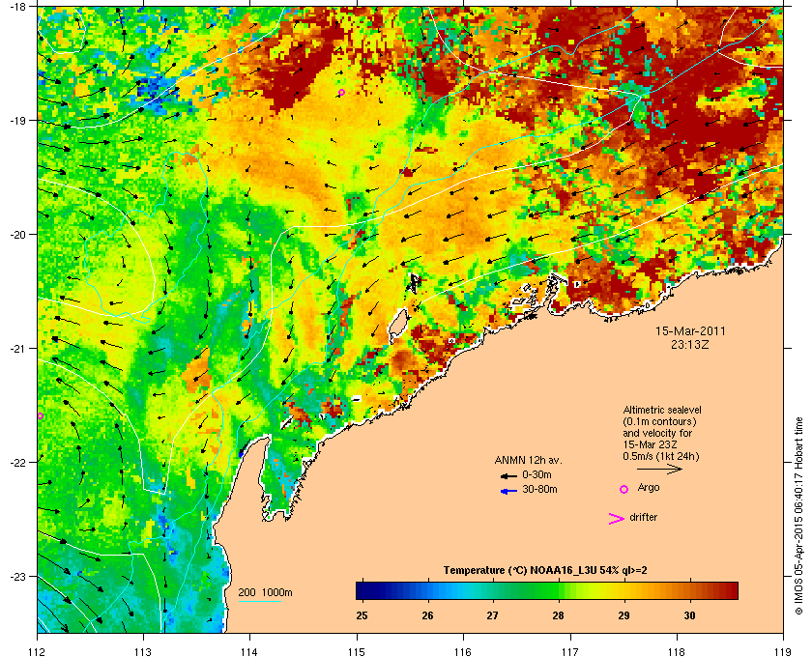This screenshot has width=812, height=657.
Task: Click the '30-80m' legend label
Action: point(539,489)
